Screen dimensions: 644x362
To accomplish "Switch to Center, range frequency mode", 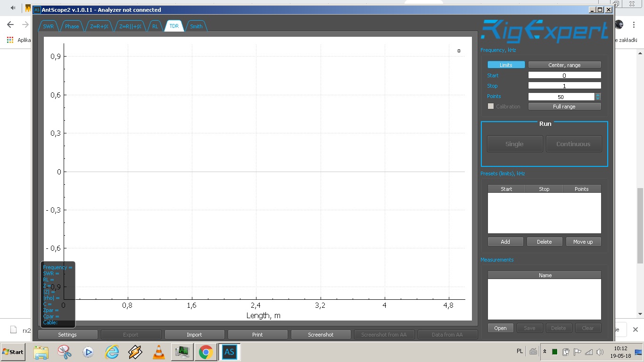I will pyautogui.click(x=564, y=65).
